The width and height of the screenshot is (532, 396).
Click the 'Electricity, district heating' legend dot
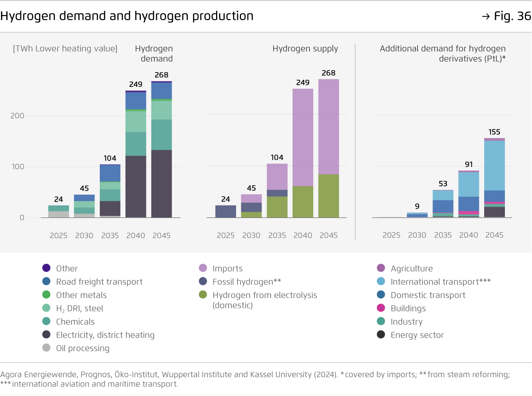click(46, 334)
